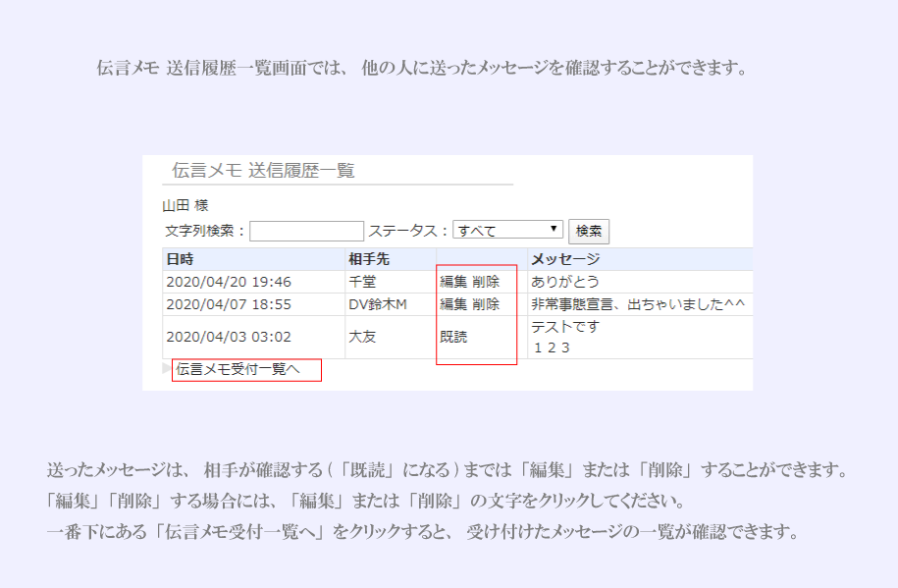Screen dimensions: 898x588
Task: Click the recipient name 大友
Action: [x=362, y=337]
